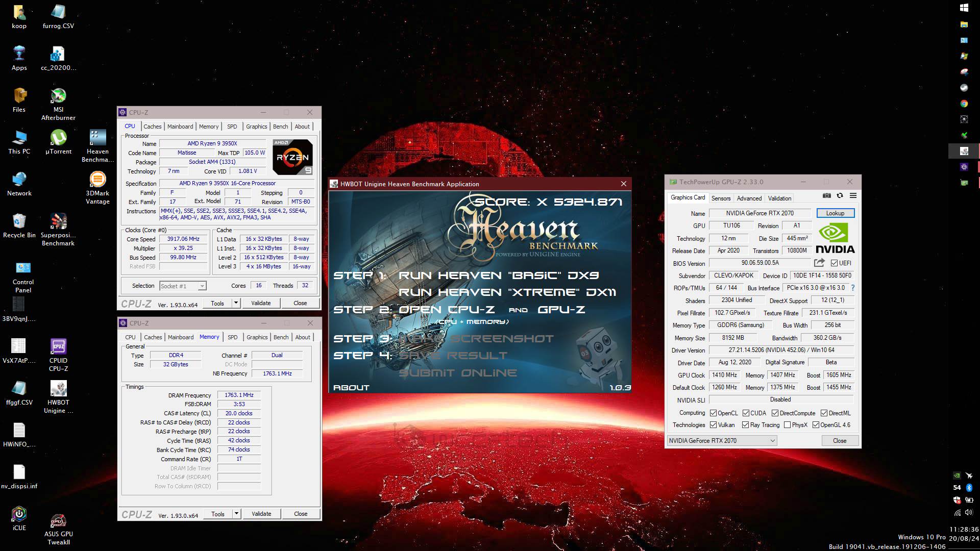Open This PC desktop icon
This screenshot has height=551, width=980.
19,142
